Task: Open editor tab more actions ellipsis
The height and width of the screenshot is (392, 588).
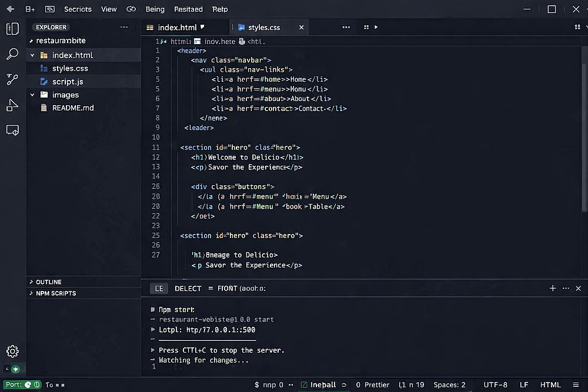Action: 346,27
